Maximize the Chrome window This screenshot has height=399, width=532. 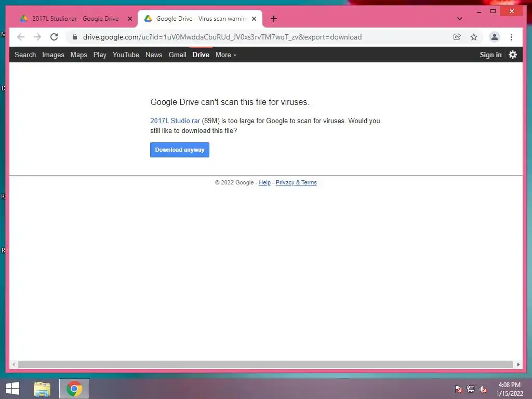tap(493, 11)
